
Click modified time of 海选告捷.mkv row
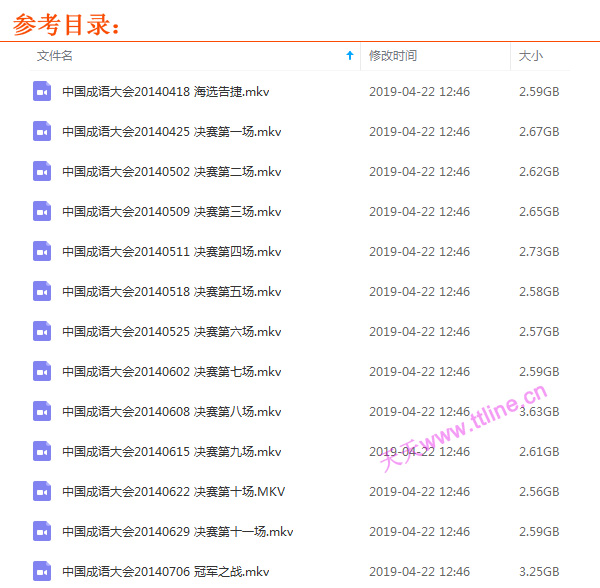click(x=419, y=92)
